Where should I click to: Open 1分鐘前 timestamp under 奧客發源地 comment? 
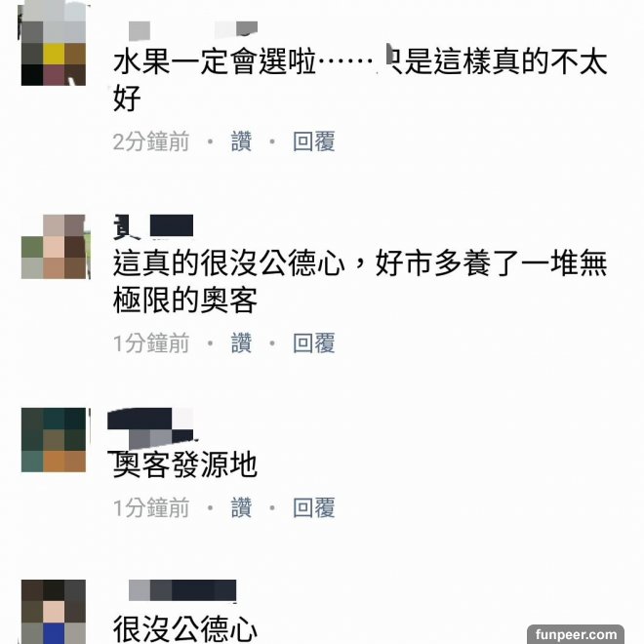[151, 507]
